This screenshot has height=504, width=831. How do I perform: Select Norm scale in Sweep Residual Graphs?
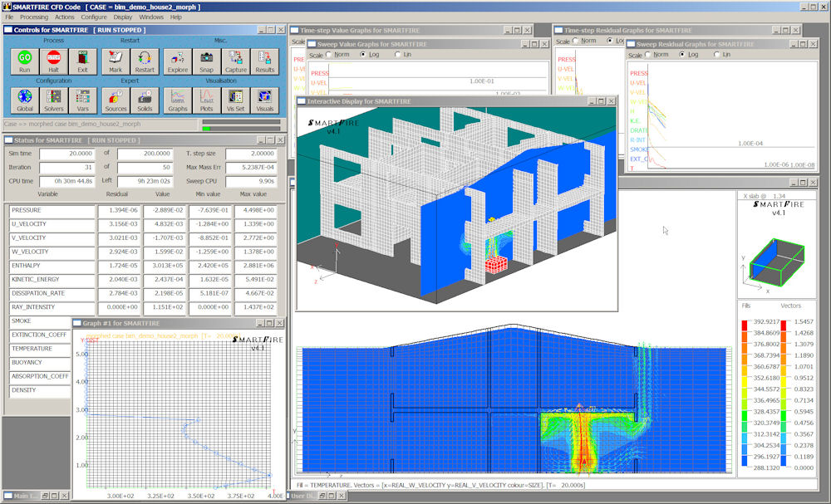coord(647,55)
